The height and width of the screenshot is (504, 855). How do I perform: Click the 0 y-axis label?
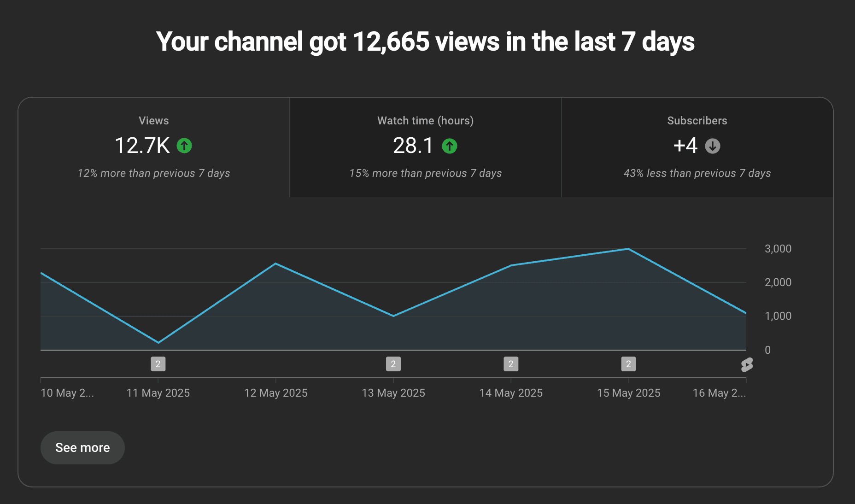click(767, 350)
